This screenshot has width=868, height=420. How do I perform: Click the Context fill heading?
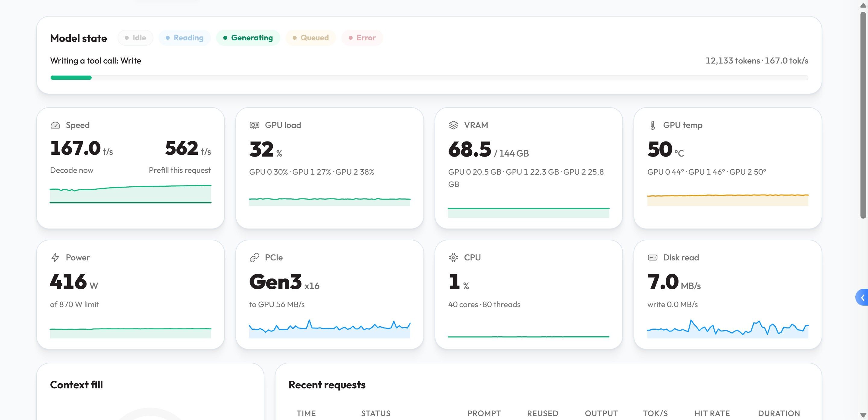coord(77,385)
